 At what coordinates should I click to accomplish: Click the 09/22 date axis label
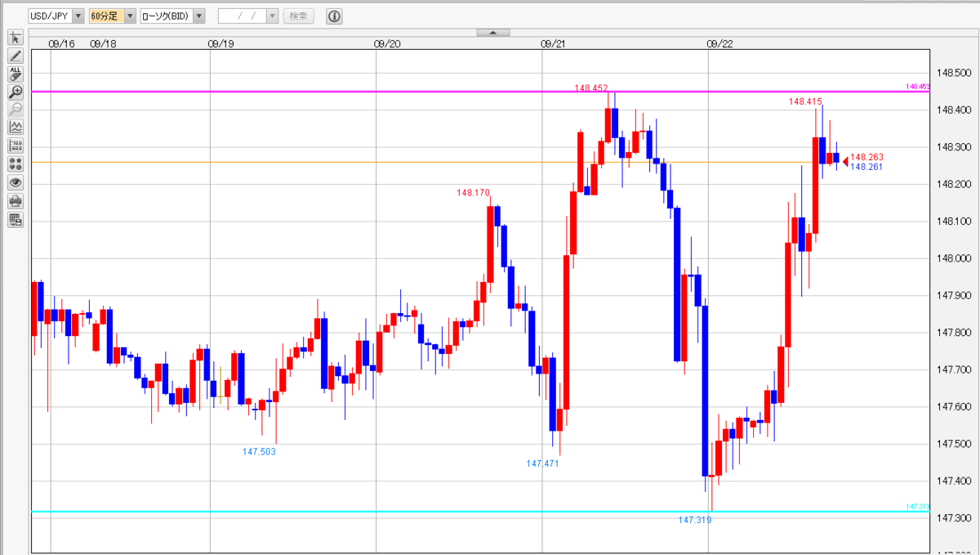click(719, 44)
